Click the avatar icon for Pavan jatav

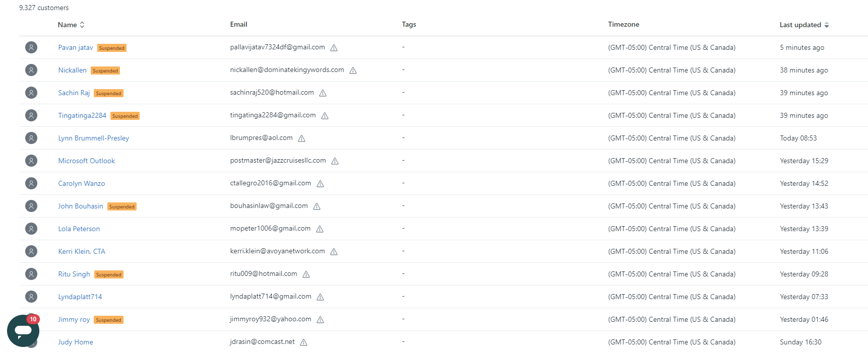pos(31,47)
